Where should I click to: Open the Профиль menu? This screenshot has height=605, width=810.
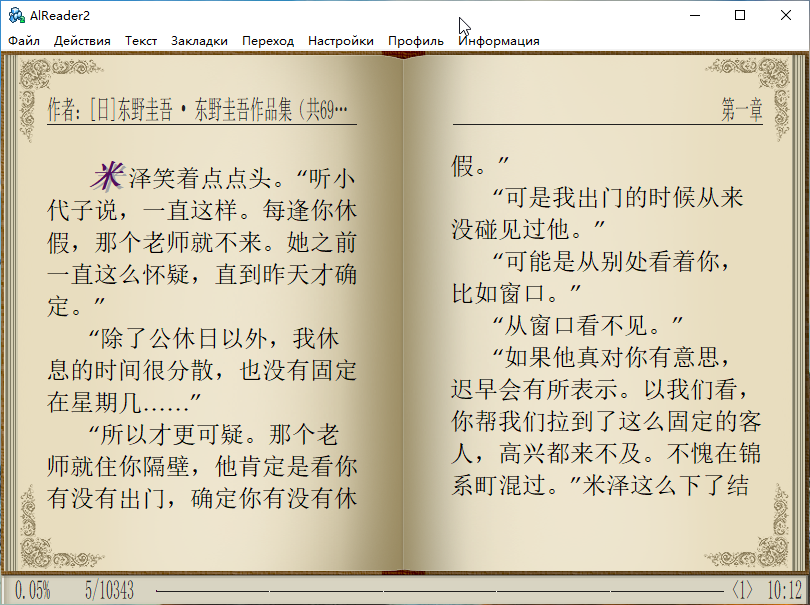click(x=416, y=41)
